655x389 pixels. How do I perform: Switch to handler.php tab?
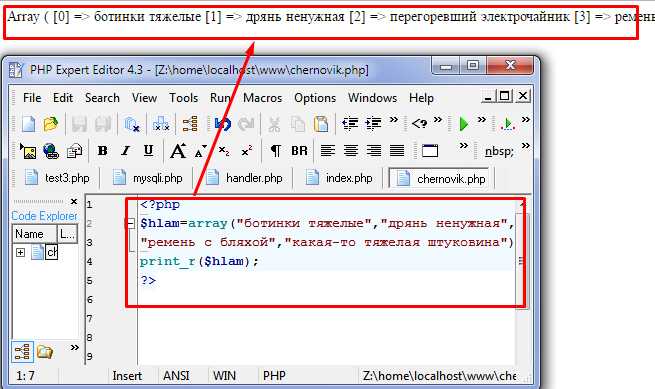click(x=244, y=178)
